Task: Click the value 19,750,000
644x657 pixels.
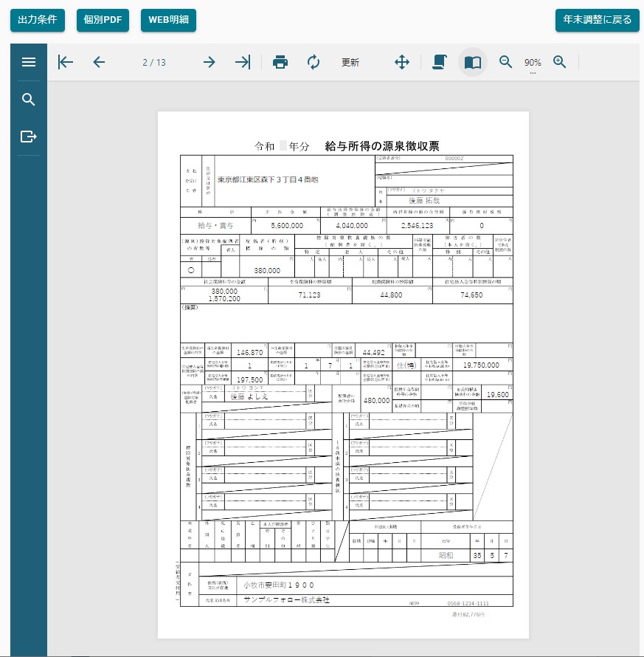Action: coord(481,365)
